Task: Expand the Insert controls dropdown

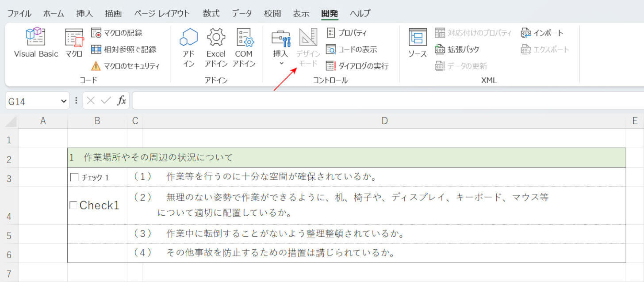Action: pyautogui.click(x=280, y=63)
